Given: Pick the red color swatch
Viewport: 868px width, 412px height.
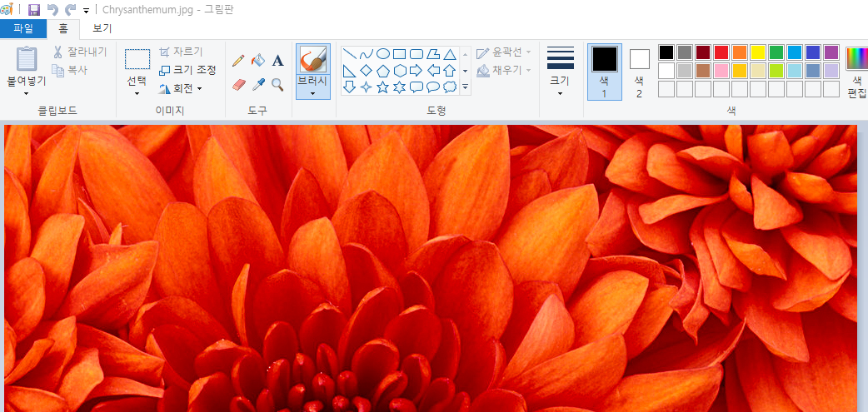Looking at the screenshot, I should [x=721, y=52].
